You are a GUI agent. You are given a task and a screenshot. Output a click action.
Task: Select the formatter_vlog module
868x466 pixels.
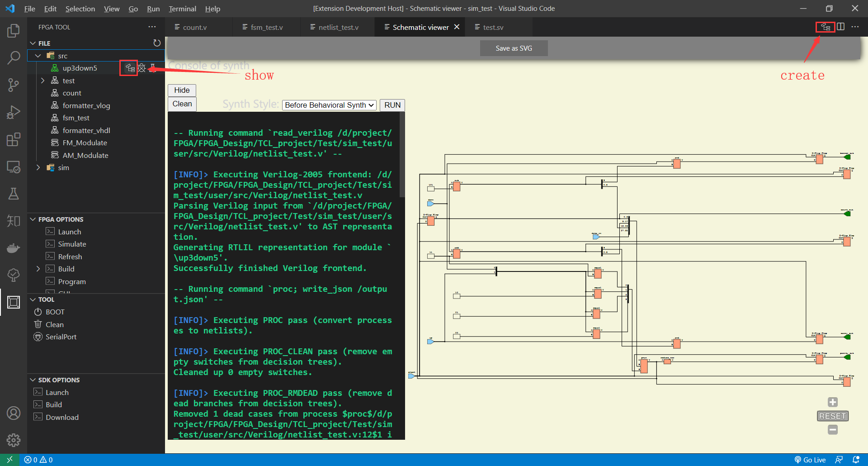pos(86,105)
